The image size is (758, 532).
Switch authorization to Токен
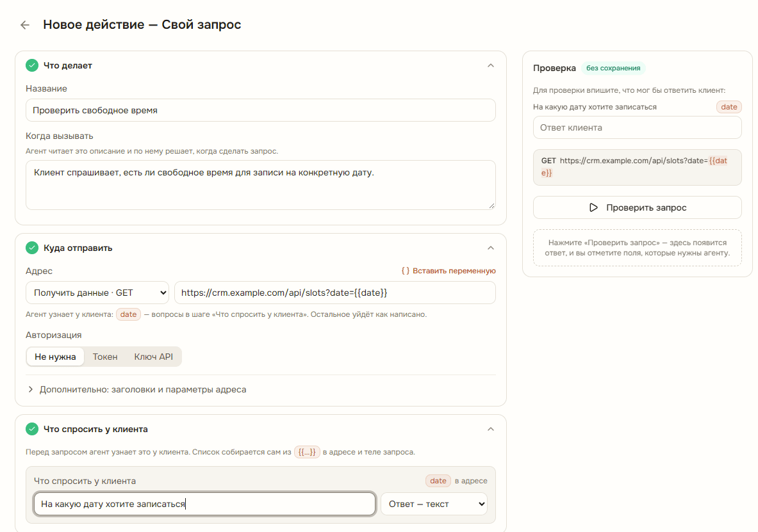point(105,357)
